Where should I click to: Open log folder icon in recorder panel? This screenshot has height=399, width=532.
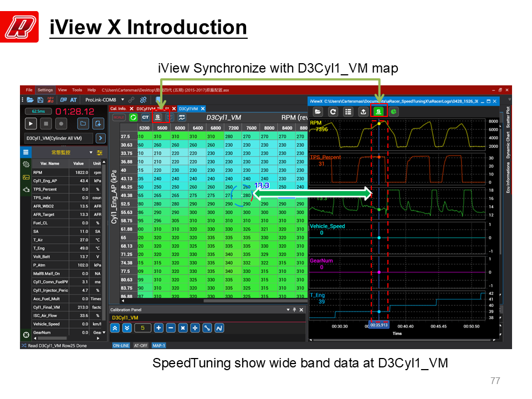(x=83, y=124)
